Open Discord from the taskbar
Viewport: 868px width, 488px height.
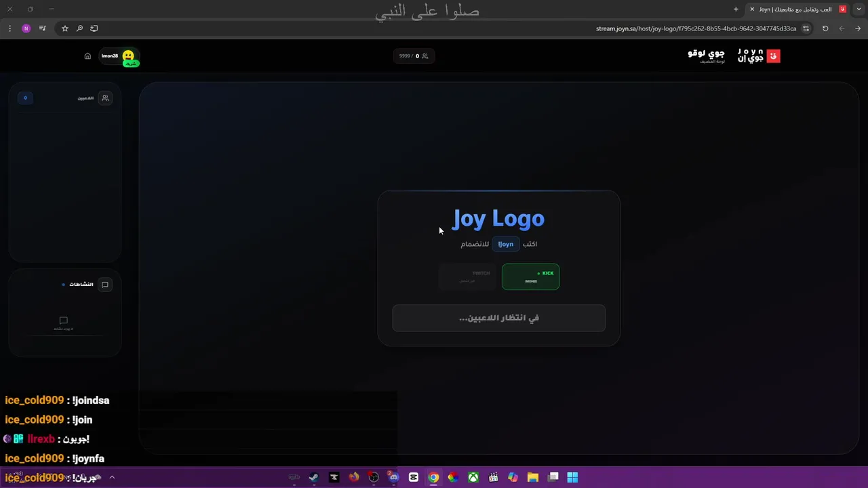(393, 477)
